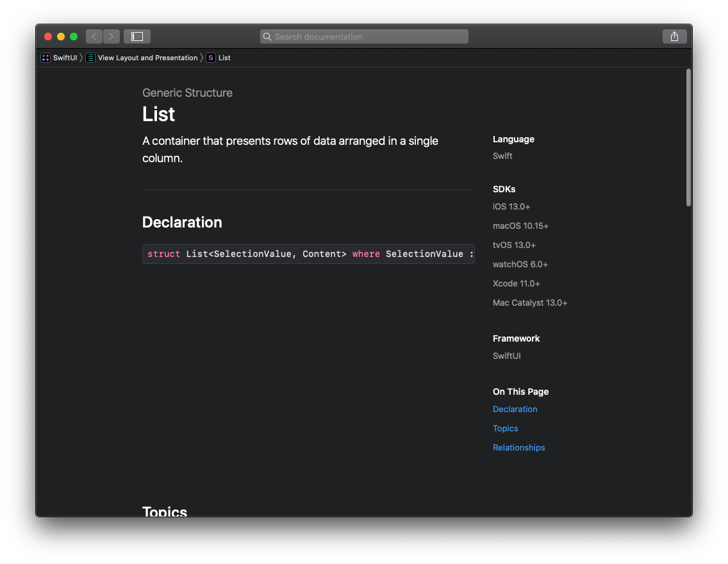Click the 'where' keyword in declaration
This screenshot has height=564, width=728.
click(366, 254)
